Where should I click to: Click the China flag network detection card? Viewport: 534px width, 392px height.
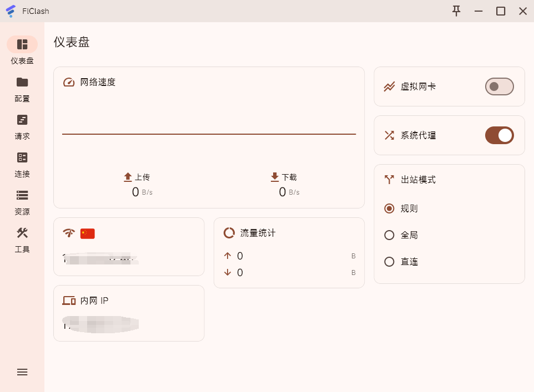129,247
